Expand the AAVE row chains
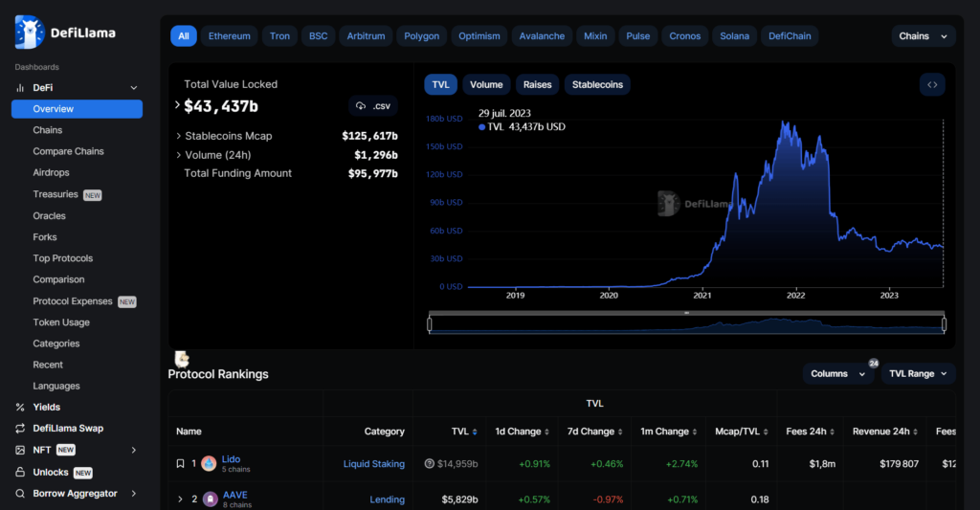This screenshot has width=980, height=510. click(x=180, y=499)
